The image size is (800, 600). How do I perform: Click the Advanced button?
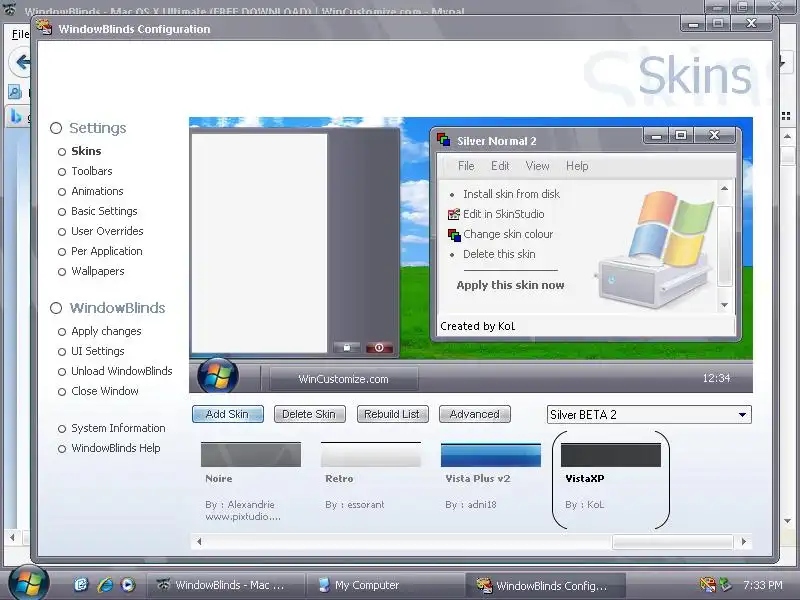coord(474,414)
